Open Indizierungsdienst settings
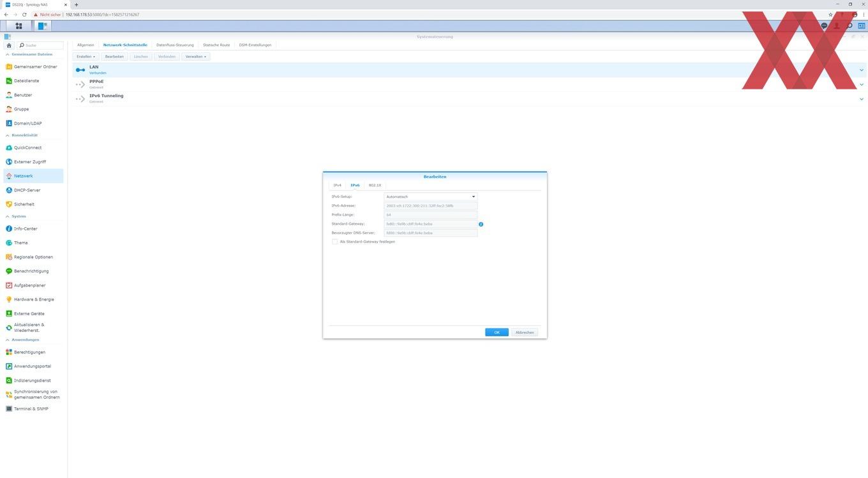868x478 pixels. [33, 380]
